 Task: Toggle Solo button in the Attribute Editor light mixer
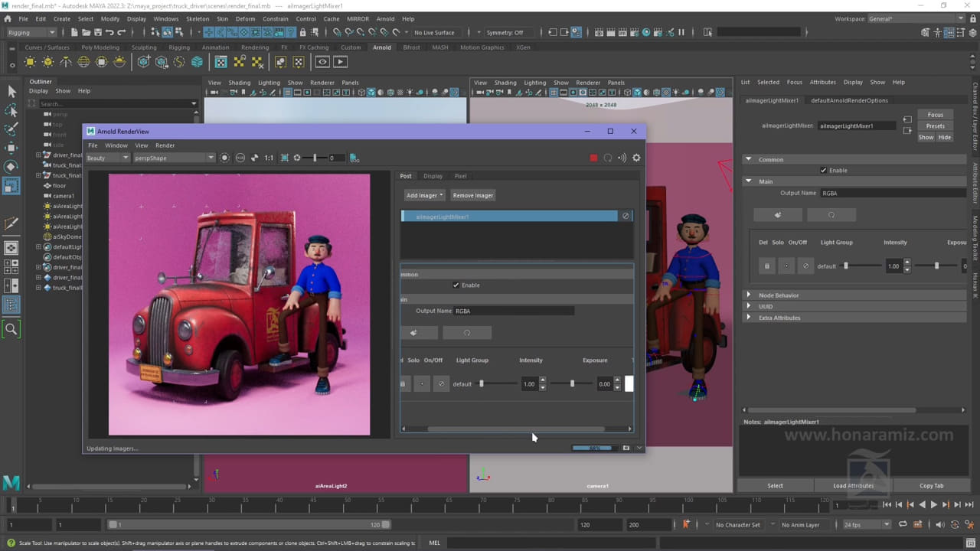point(786,266)
